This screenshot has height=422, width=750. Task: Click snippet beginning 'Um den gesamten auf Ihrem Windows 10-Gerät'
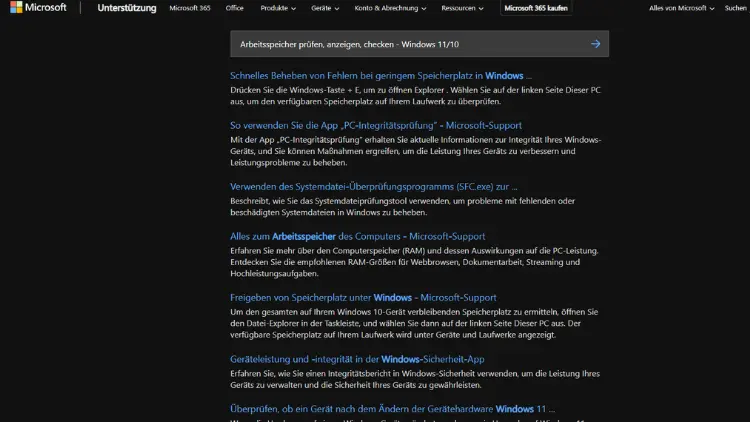point(414,323)
